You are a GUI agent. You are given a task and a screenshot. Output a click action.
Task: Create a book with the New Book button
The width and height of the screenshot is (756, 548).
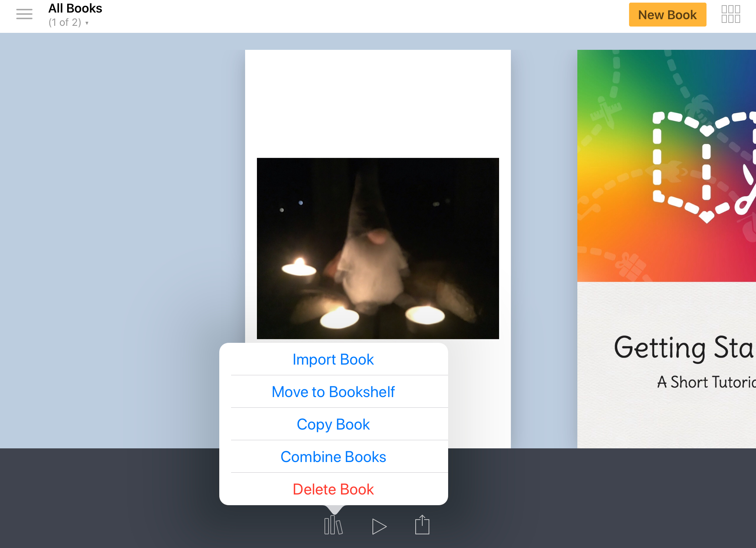667,15
